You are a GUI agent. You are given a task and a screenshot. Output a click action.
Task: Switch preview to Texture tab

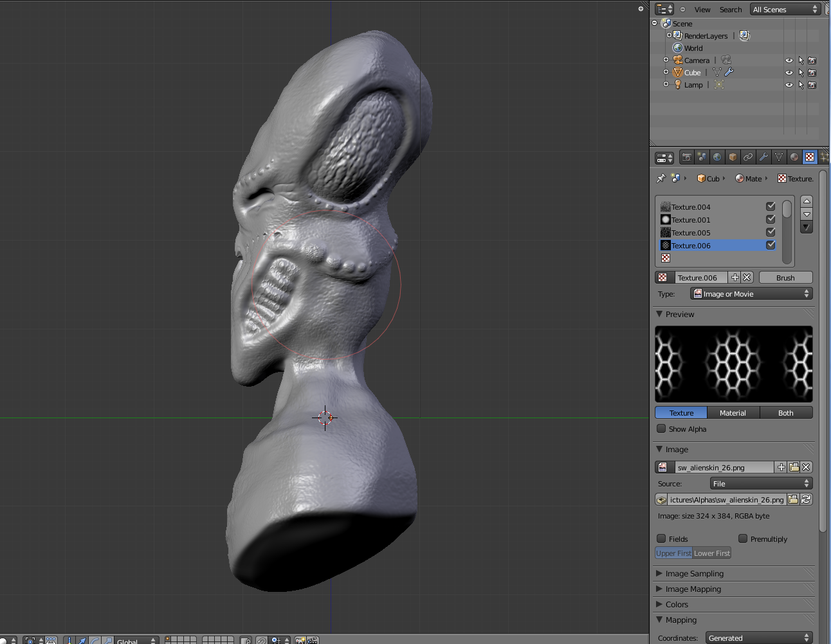click(681, 412)
